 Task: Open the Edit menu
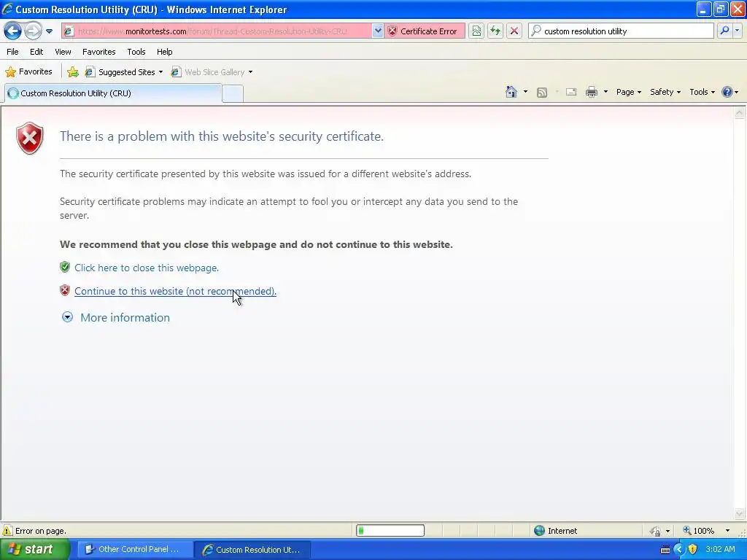click(x=36, y=52)
